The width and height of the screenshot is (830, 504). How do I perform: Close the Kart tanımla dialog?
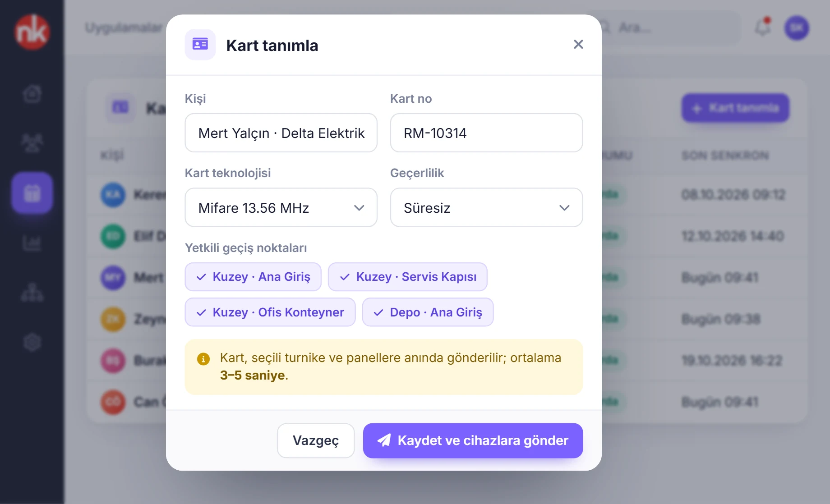tap(578, 44)
